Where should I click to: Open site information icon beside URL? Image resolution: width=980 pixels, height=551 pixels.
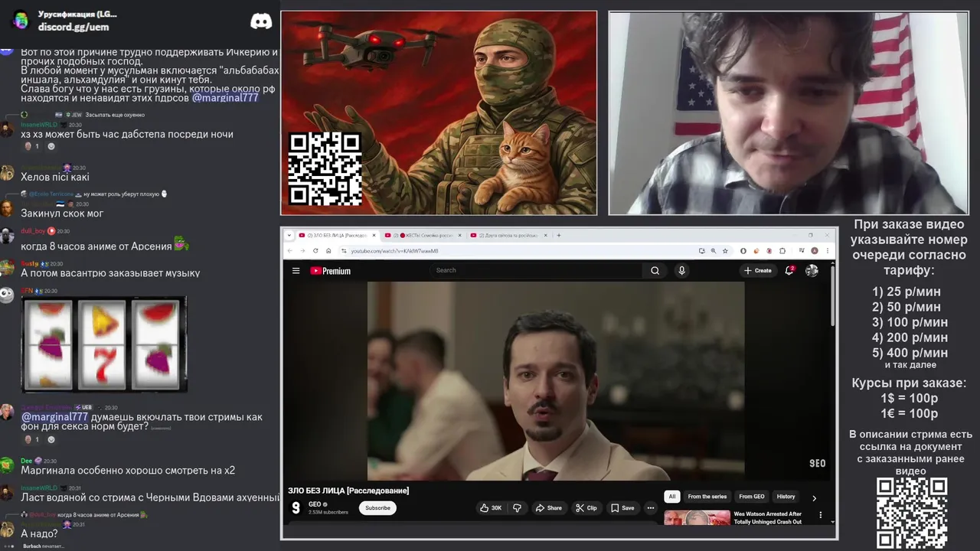point(345,251)
